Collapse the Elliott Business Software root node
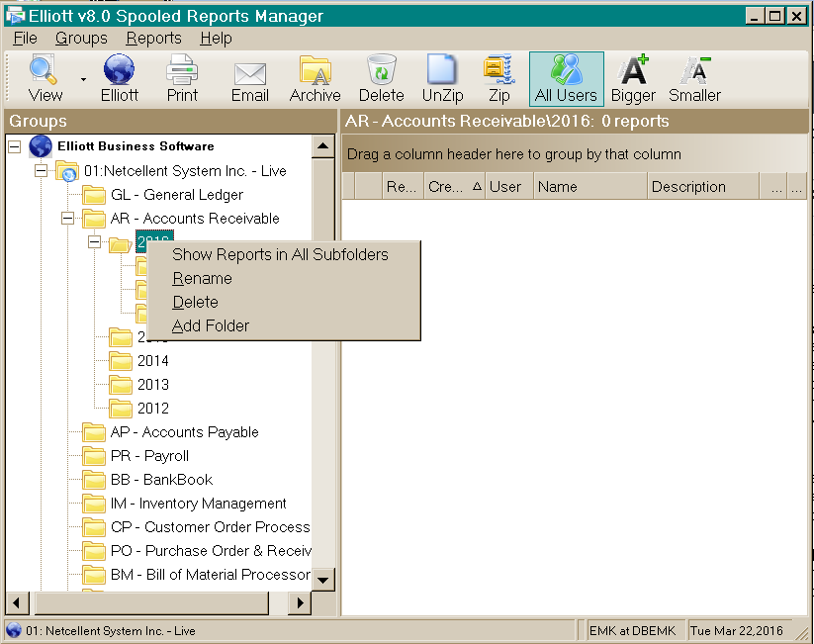 pyautogui.click(x=15, y=146)
